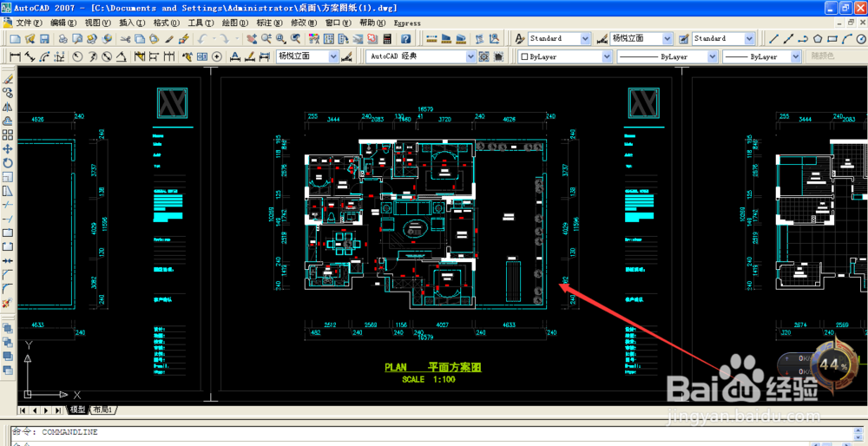Image resolution: width=868 pixels, height=446 pixels.
Task: Click the Bring to Front draw order icon
Action: click(8, 328)
